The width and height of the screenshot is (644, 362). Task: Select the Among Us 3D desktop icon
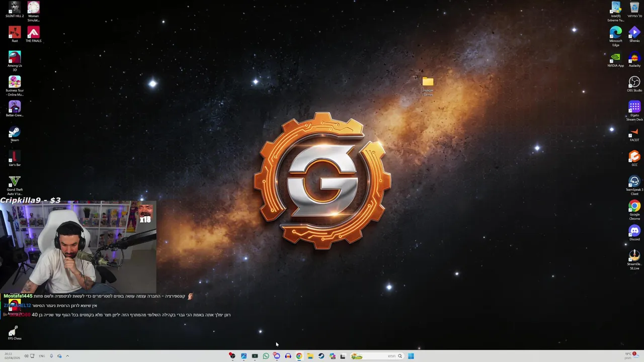tap(15, 61)
